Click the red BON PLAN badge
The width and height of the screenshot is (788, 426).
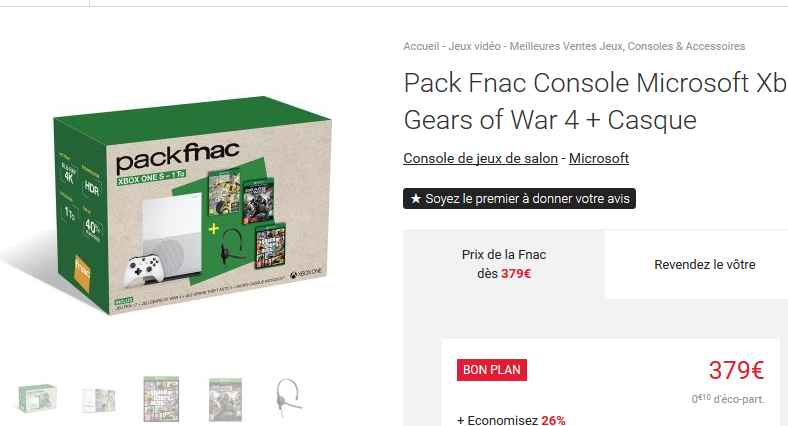pos(491,369)
